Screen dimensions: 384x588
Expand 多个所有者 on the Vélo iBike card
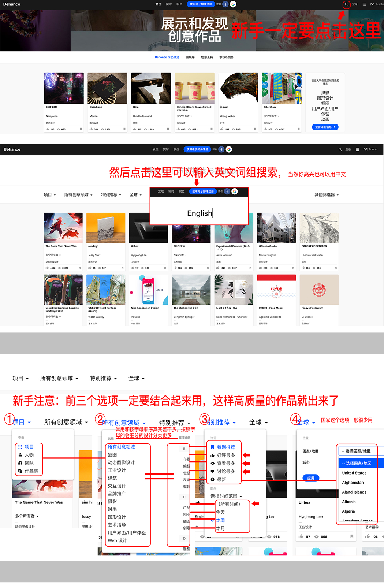[x=53, y=317]
